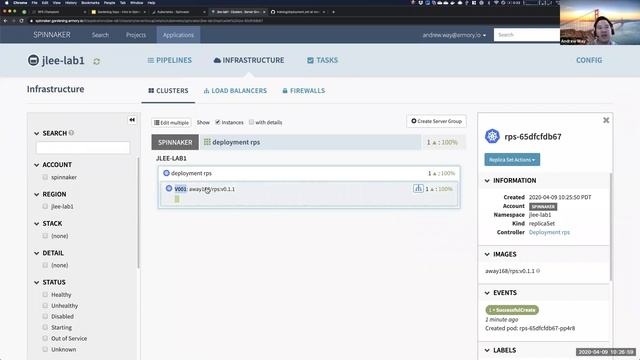
Task: Click the Kubernetes logo beside rps-65dfcfdb67
Action: tap(492, 136)
